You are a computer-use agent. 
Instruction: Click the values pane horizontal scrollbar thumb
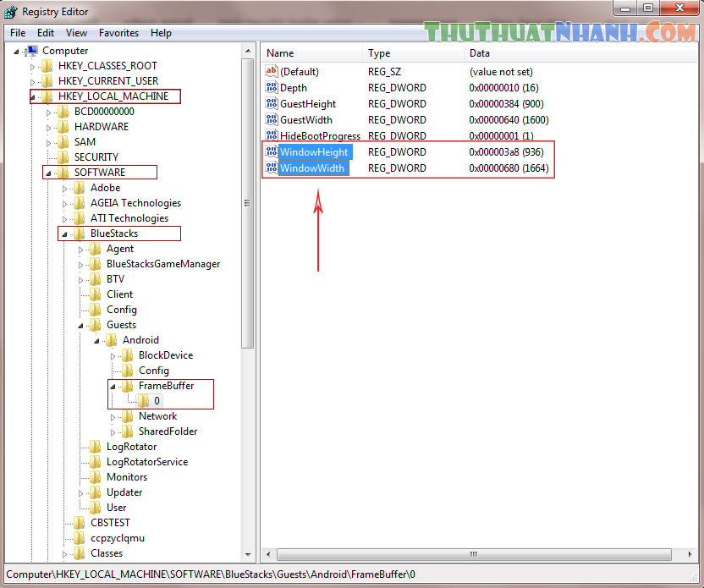474,554
